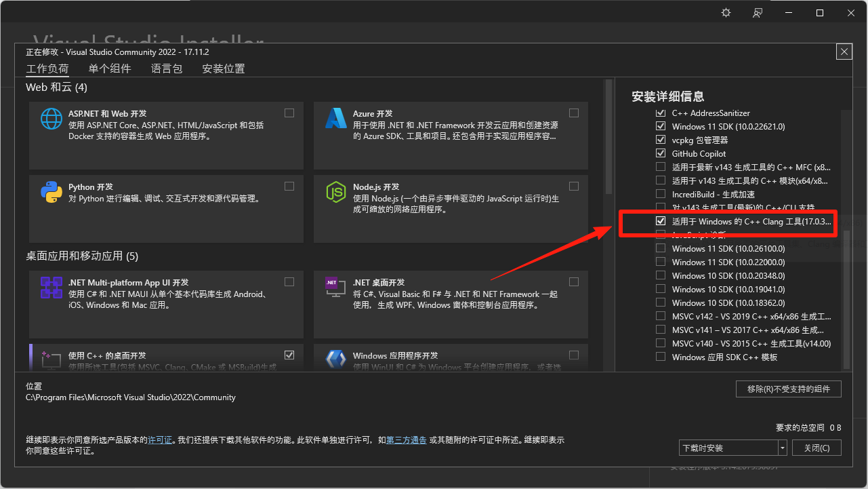Open the 许可证 license link
Image resolution: width=868 pixels, height=489 pixels.
161,440
